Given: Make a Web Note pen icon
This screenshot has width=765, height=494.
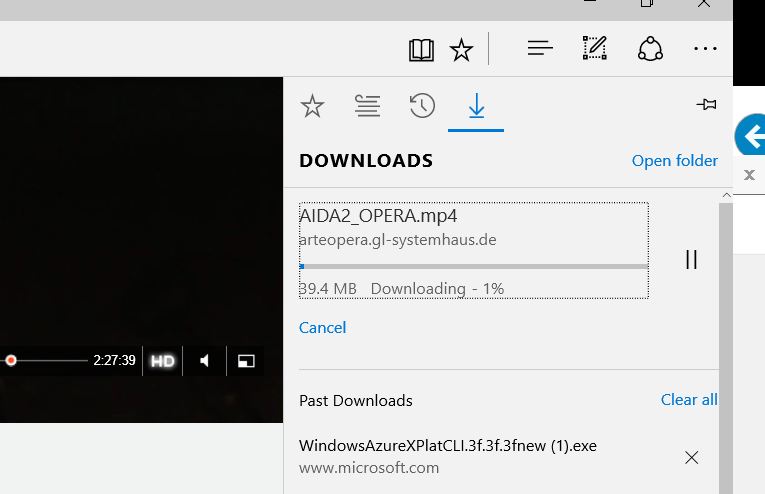Looking at the screenshot, I should click(595, 48).
